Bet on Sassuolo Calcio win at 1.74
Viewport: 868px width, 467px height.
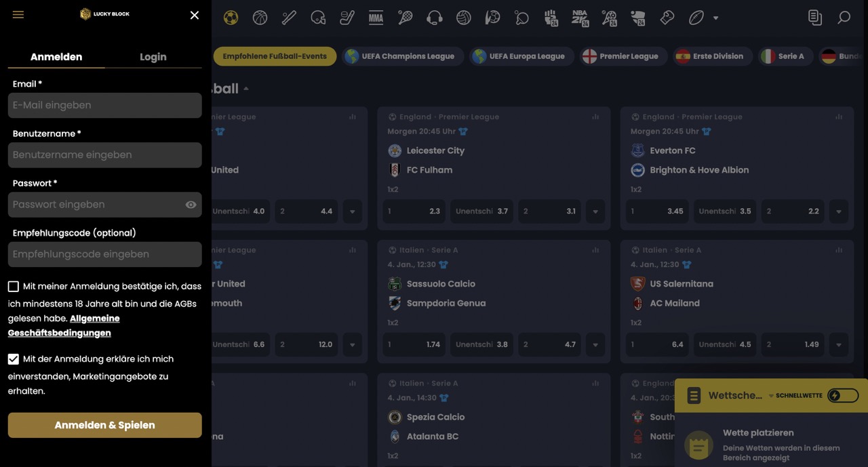coord(414,344)
